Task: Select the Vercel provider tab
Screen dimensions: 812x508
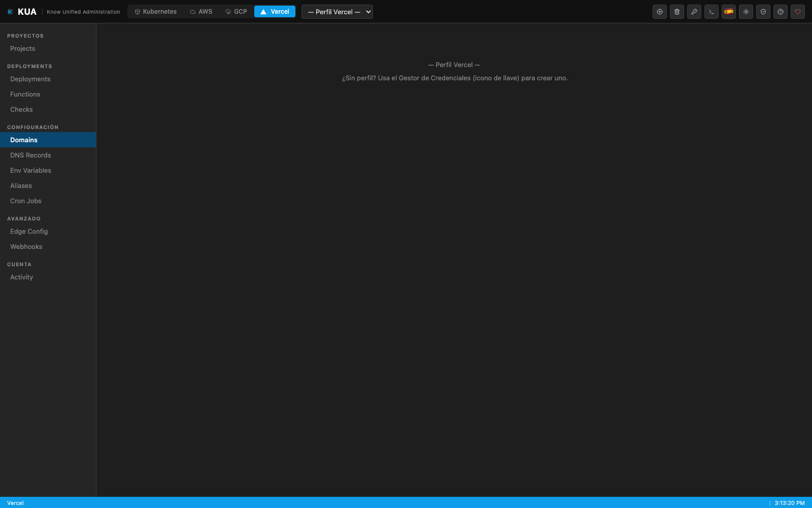Action: pos(275,12)
